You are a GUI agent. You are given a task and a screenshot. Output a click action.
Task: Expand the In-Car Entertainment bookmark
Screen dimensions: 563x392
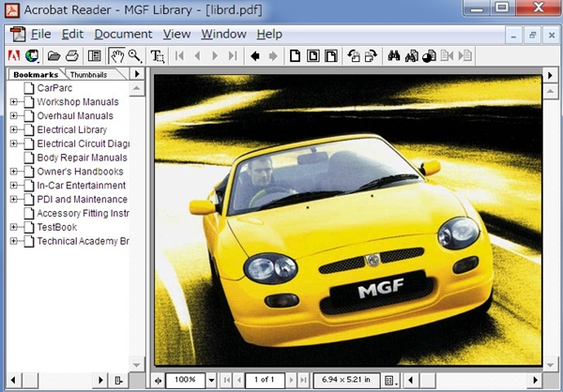(x=14, y=186)
